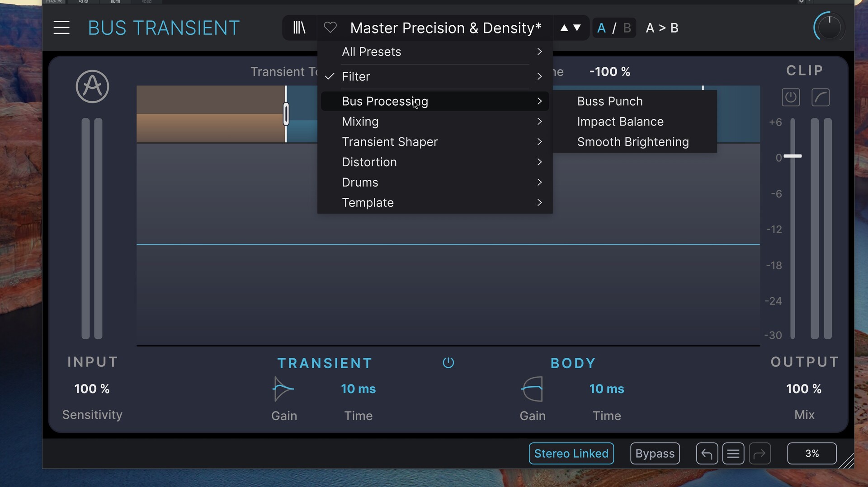Viewport: 868px width, 487px height.
Task: Open the edit history list icon
Action: 733,454
